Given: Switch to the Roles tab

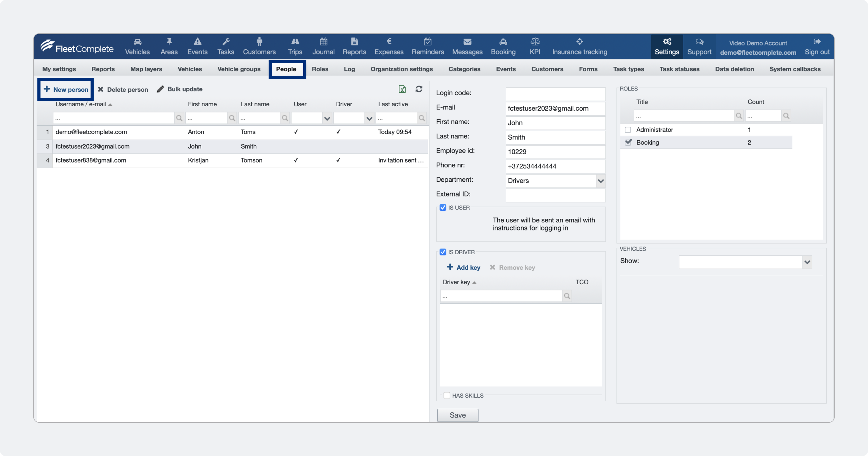Looking at the screenshot, I should [x=320, y=69].
